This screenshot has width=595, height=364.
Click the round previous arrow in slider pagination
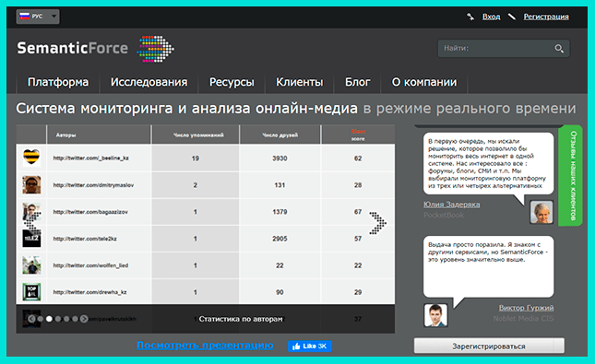tap(32, 319)
